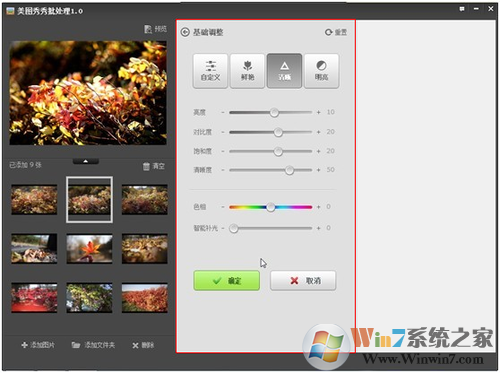
Task: Select the single orange maple leaf thumbnail
Action: [x=89, y=249]
